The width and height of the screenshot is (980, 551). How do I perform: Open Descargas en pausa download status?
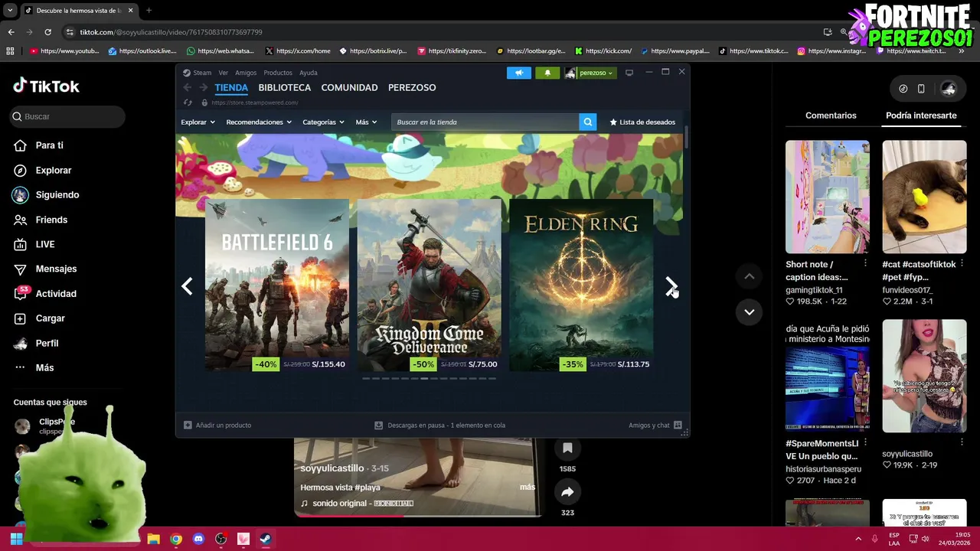click(x=439, y=425)
